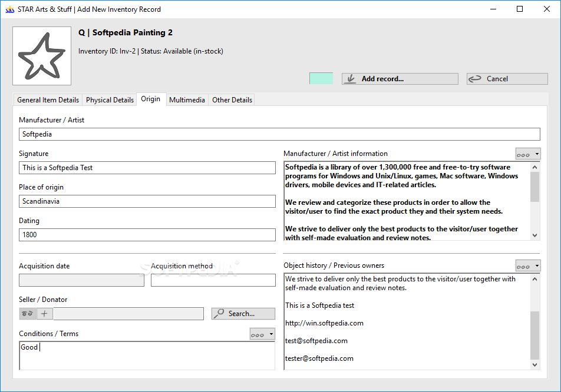Click the Artist information scrollbar thumb
Screen dimensions: 561x392
(x=535, y=187)
